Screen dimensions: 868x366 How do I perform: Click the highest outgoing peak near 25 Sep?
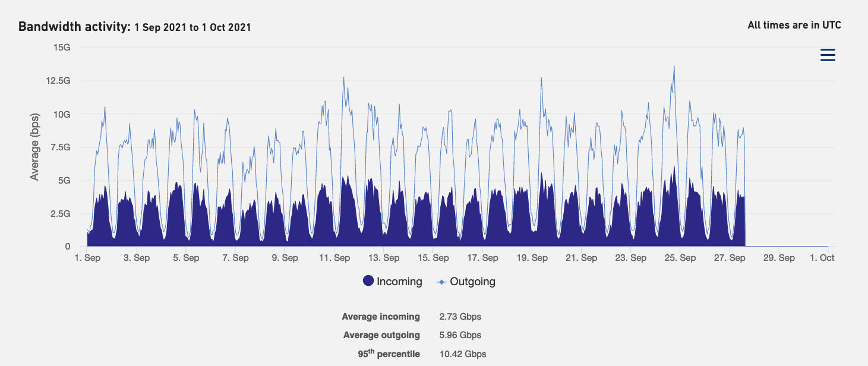[674, 67]
